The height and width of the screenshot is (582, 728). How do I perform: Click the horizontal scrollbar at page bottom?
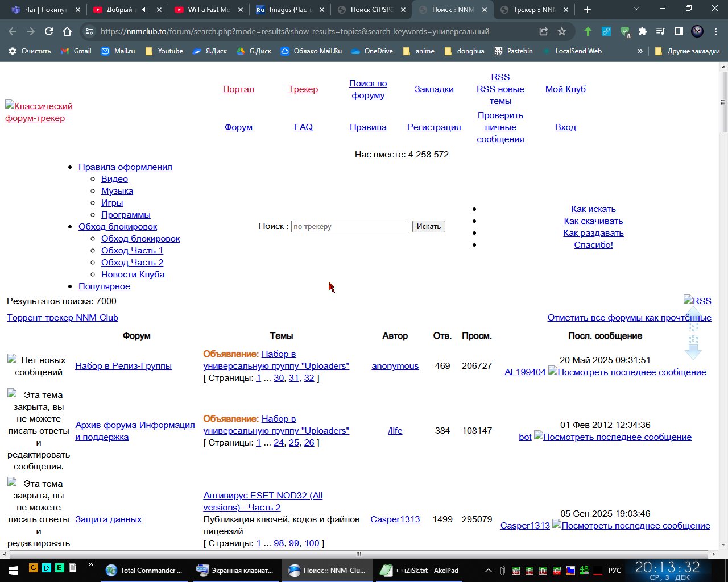point(358,554)
